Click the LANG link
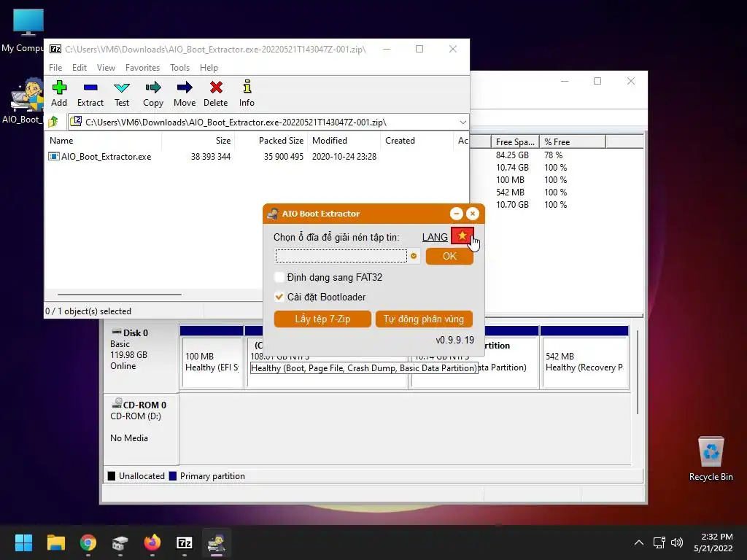The width and height of the screenshot is (747, 560). click(x=435, y=237)
